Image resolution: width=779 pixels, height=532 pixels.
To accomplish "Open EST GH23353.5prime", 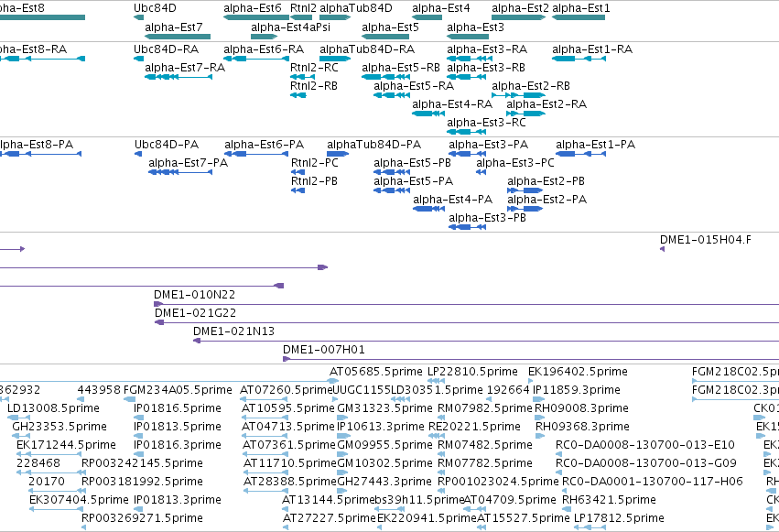I will tap(60, 427).
